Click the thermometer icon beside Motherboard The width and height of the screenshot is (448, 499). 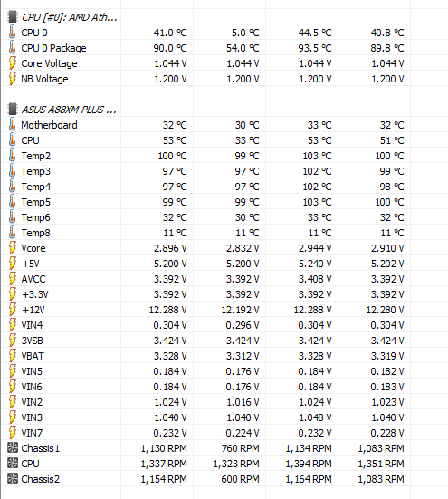coord(12,125)
